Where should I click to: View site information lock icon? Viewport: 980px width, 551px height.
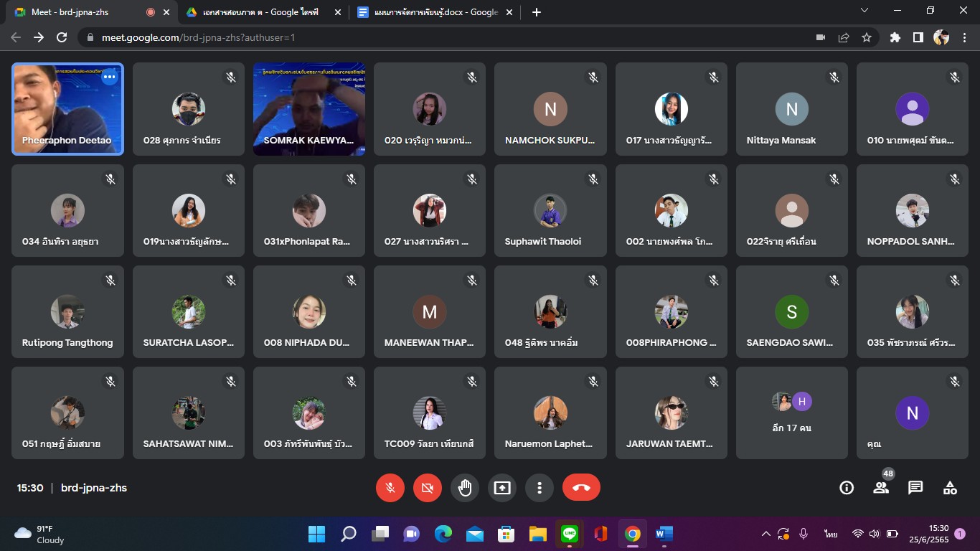point(90,37)
